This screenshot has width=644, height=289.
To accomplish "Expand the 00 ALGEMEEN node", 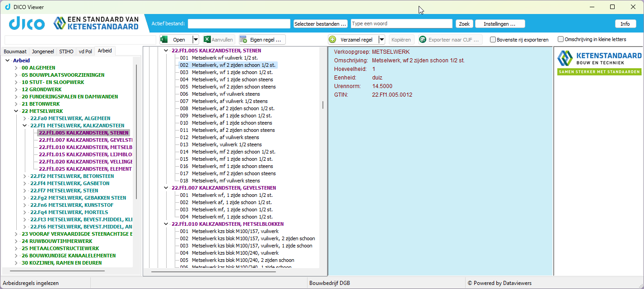I will [16, 68].
